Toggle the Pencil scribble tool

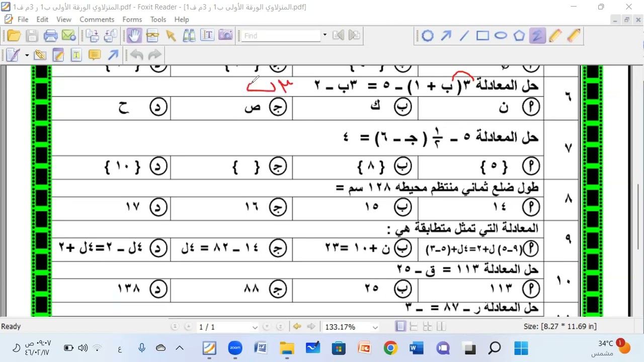tap(537, 36)
